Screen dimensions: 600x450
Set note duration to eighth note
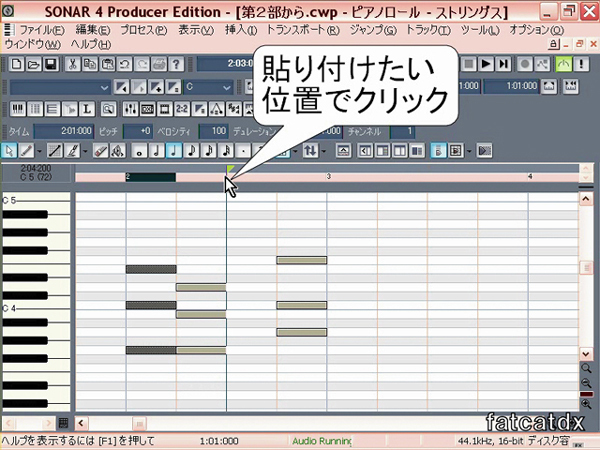coord(191,151)
